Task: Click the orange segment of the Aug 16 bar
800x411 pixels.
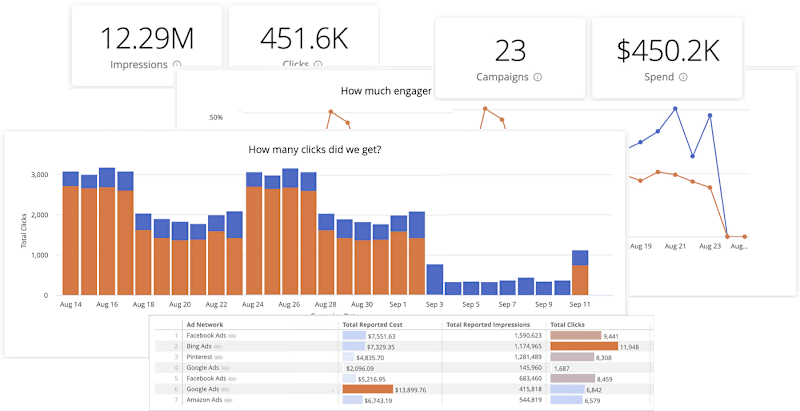Action: (107, 241)
